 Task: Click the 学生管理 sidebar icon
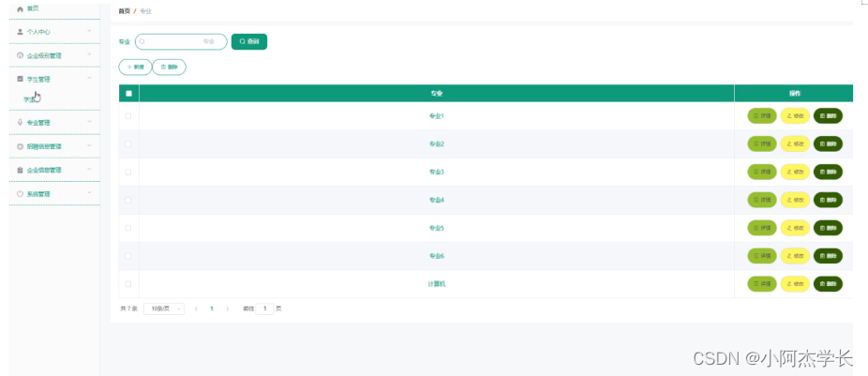click(x=21, y=79)
